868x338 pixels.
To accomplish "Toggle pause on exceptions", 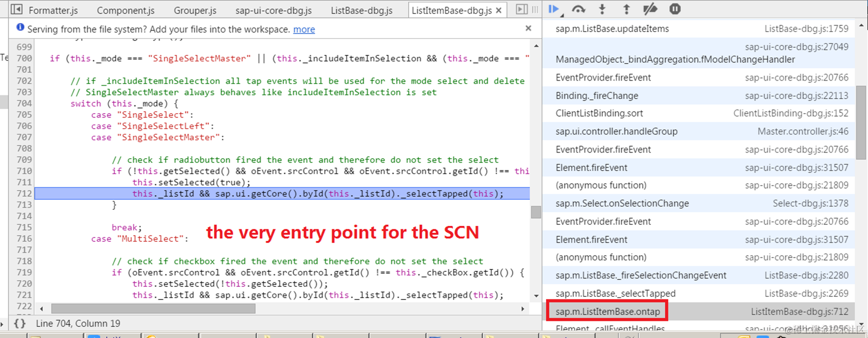I will coord(675,9).
